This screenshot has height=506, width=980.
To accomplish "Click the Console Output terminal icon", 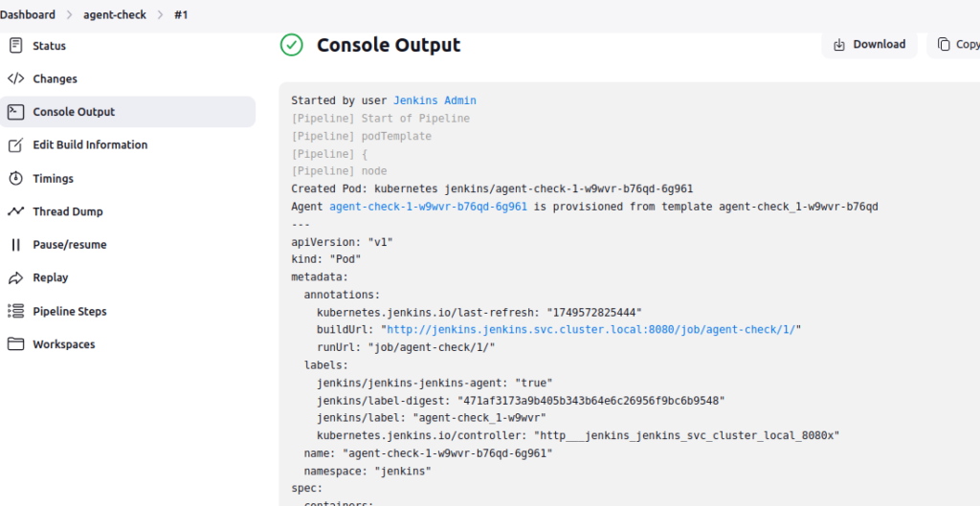I will [15, 112].
